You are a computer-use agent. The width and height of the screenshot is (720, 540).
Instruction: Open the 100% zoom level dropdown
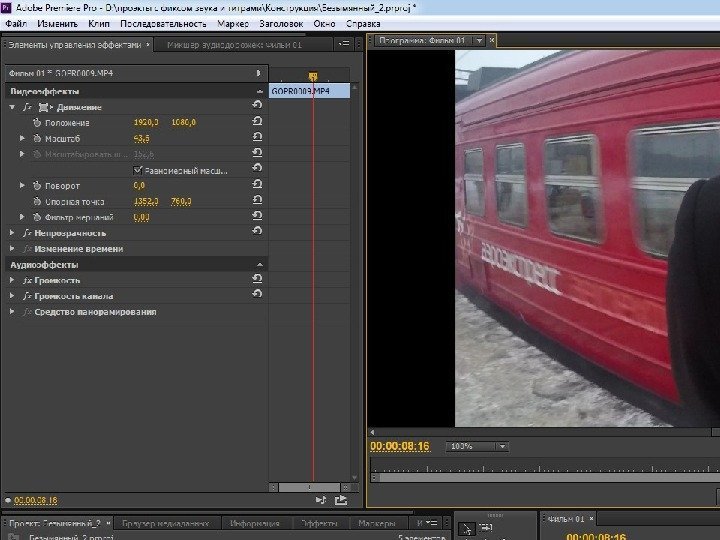tap(476, 446)
